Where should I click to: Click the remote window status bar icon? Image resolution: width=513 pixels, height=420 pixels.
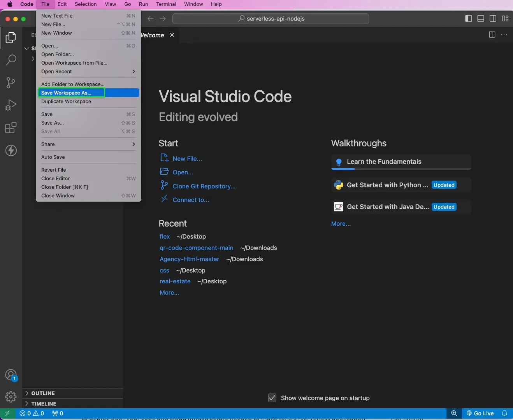[7, 413]
